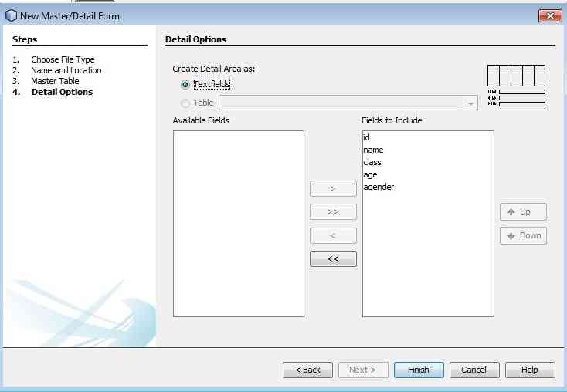Image resolution: width=567 pixels, height=392 pixels.
Task: Click the single right arrow add button
Action: coord(333,188)
